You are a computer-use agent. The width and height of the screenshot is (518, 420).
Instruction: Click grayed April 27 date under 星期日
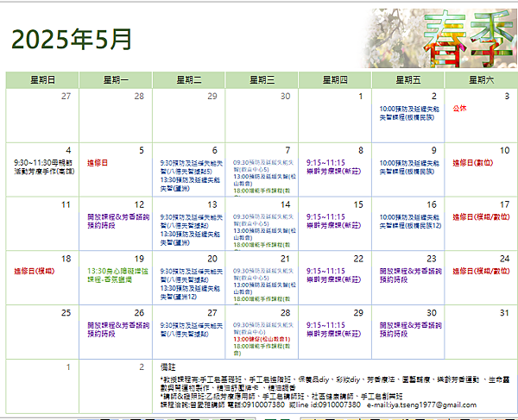66,96
